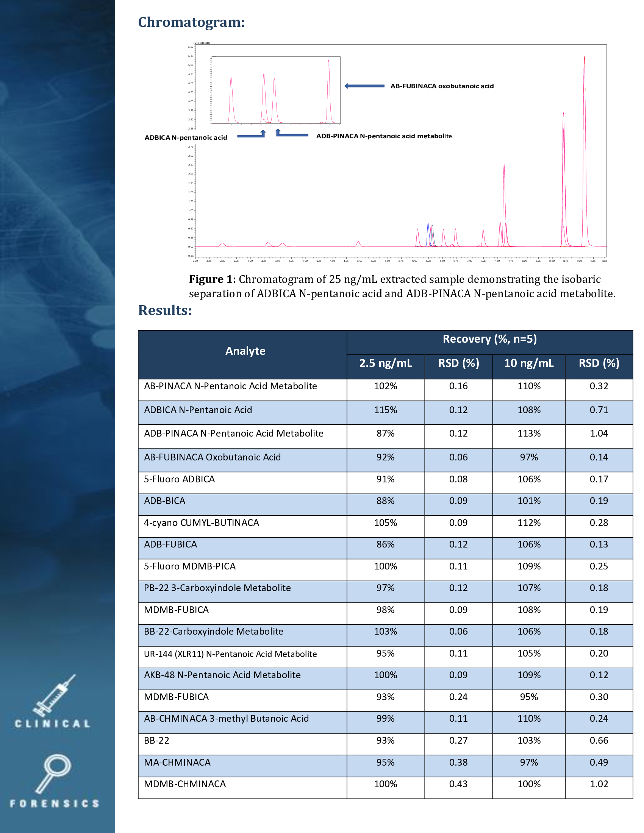Click the FORENSICS text in the sidebar
Viewport: 644px width, 833px height.
[x=54, y=803]
